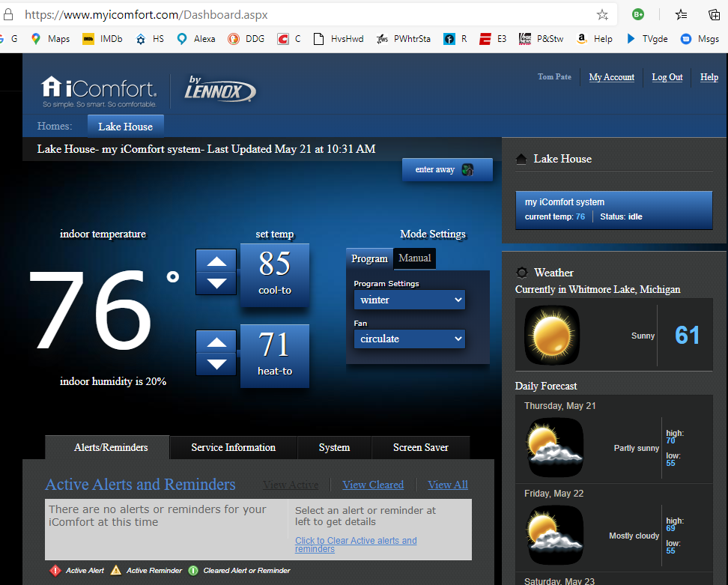This screenshot has width=728, height=585.
Task: Open the Help link in header
Action: [x=709, y=77]
